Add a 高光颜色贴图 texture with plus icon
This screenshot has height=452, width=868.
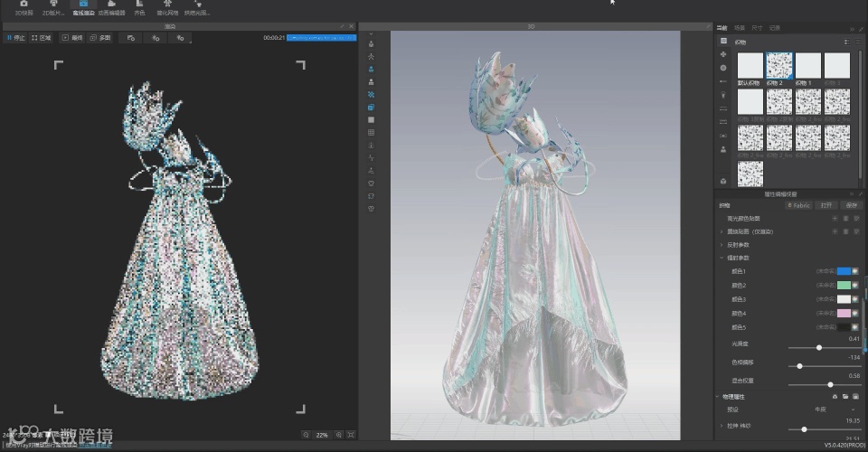tap(834, 219)
